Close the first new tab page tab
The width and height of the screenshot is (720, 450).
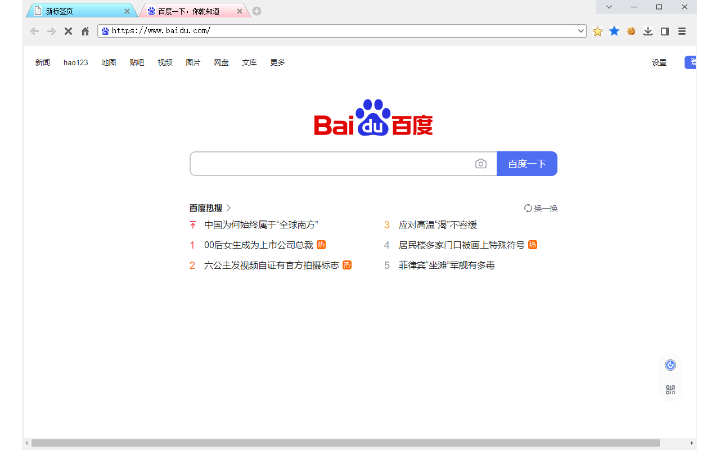127,11
